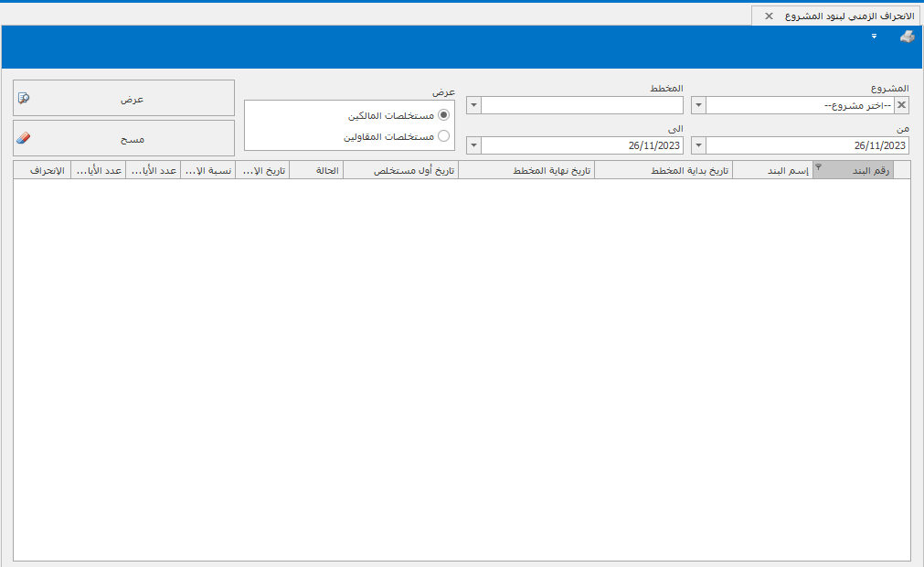This screenshot has width=924, height=567.
Task: Open the من date picker dropdown
Action: [x=698, y=145]
